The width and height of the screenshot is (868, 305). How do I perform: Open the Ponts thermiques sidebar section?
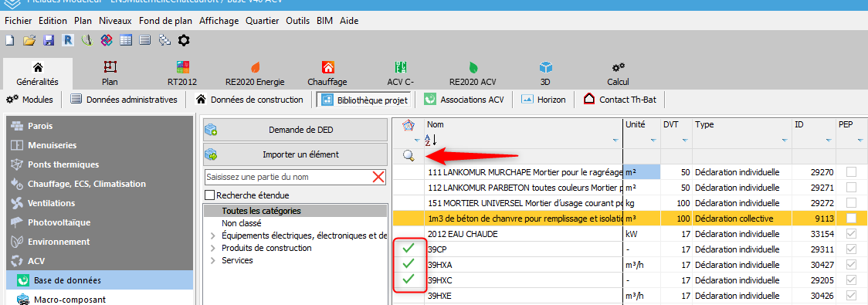(100, 164)
